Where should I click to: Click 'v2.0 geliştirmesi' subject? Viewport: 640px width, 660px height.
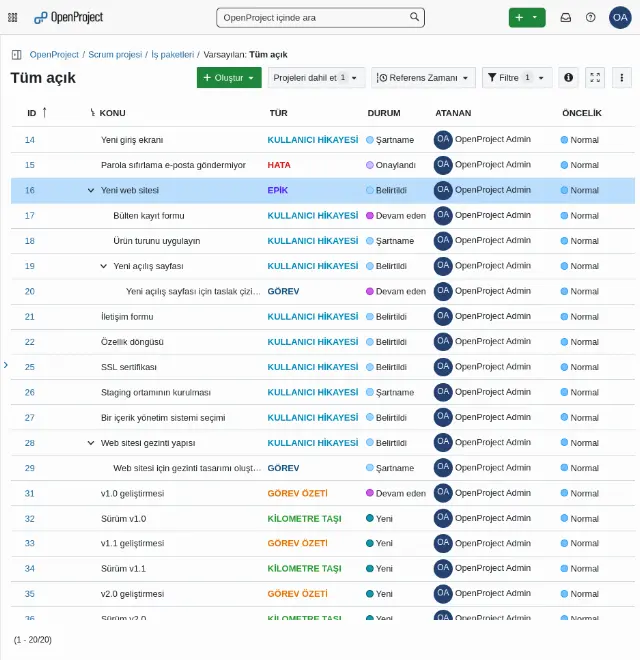(132, 594)
